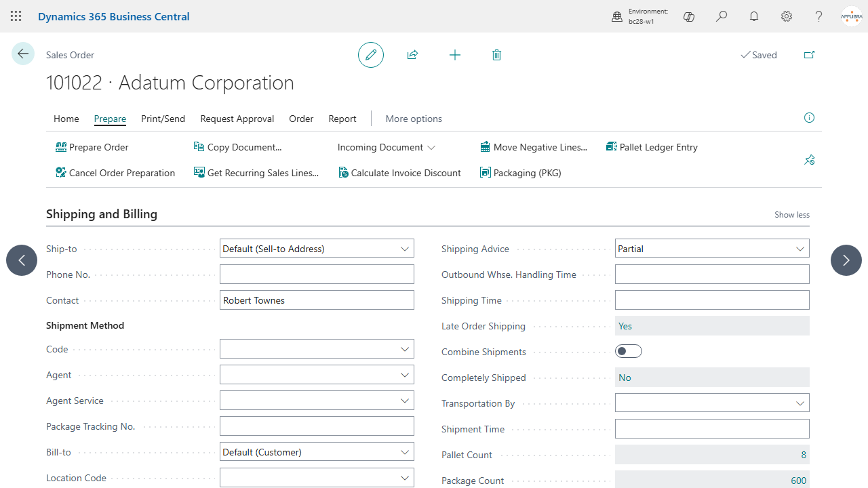Click Show less in Shipping and Billing
The height and width of the screenshot is (488, 868).
792,215
